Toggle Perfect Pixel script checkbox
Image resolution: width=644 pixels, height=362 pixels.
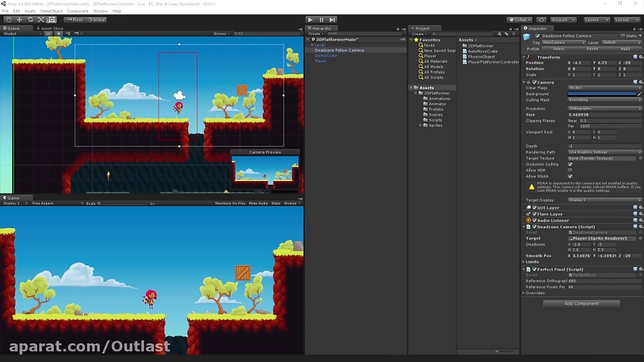535,269
